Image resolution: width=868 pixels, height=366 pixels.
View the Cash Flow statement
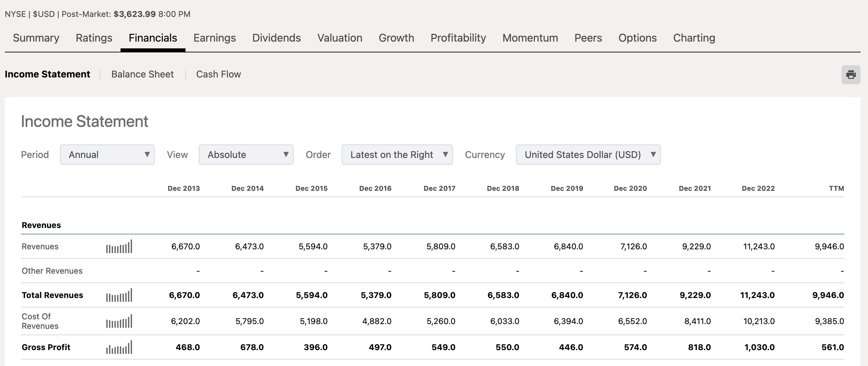(218, 74)
